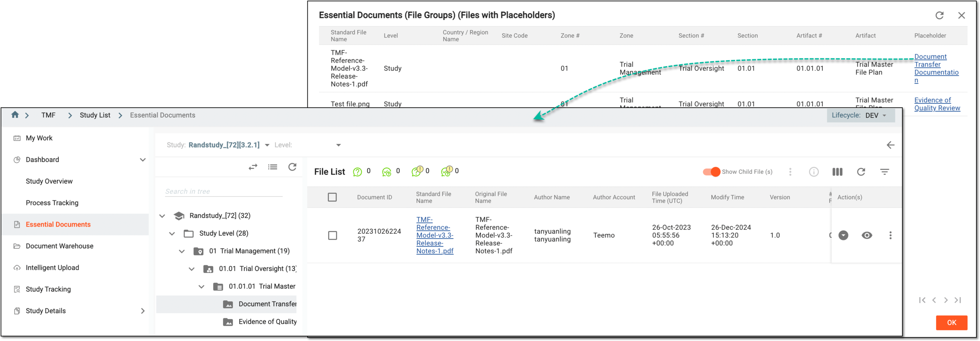
Task: Collapse the 01 Trial Management (19) node
Action: (182, 251)
